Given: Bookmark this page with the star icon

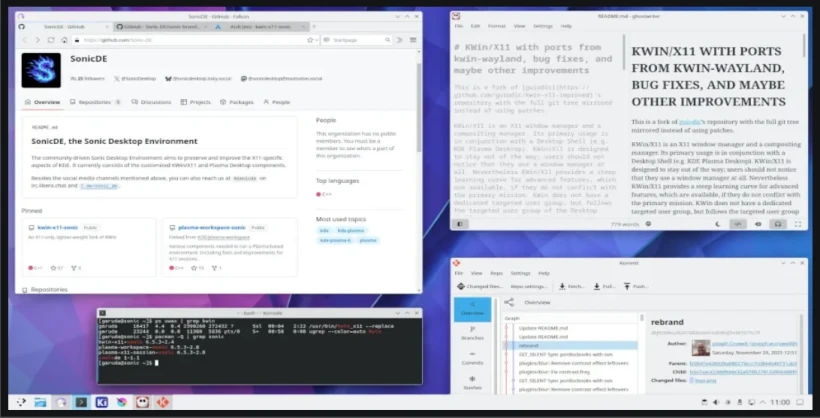Looking at the screenshot, I should coord(310,40).
